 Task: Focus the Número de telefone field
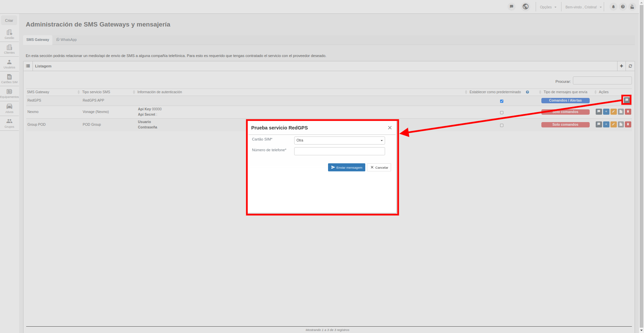coord(339,151)
